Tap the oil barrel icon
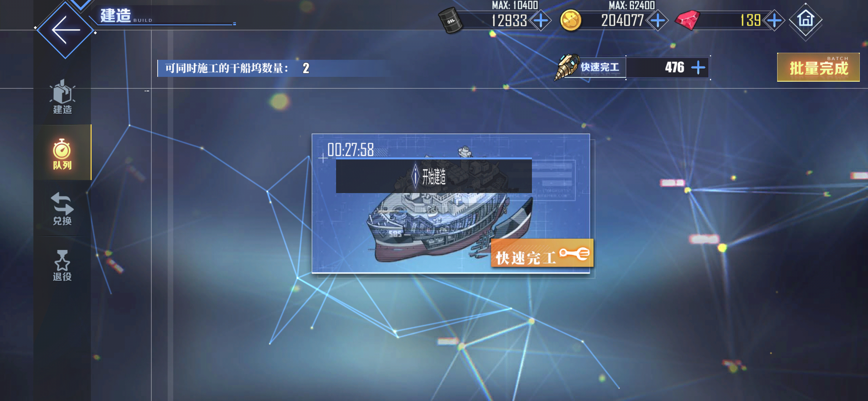This screenshot has width=868, height=401. [x=450, y=20]
